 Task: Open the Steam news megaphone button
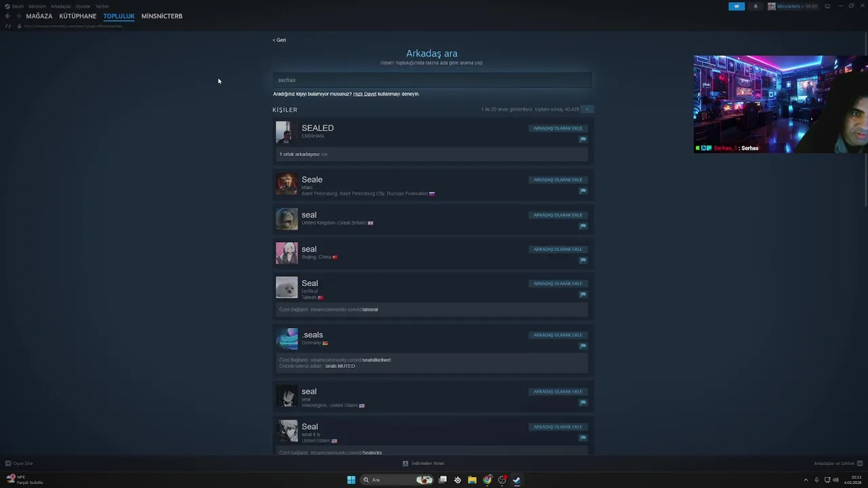pos(736,6)
